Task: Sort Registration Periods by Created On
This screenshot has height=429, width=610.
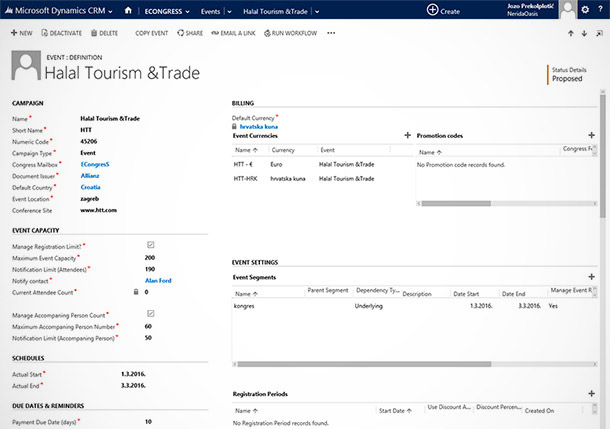Action: [x=539, y=410]
